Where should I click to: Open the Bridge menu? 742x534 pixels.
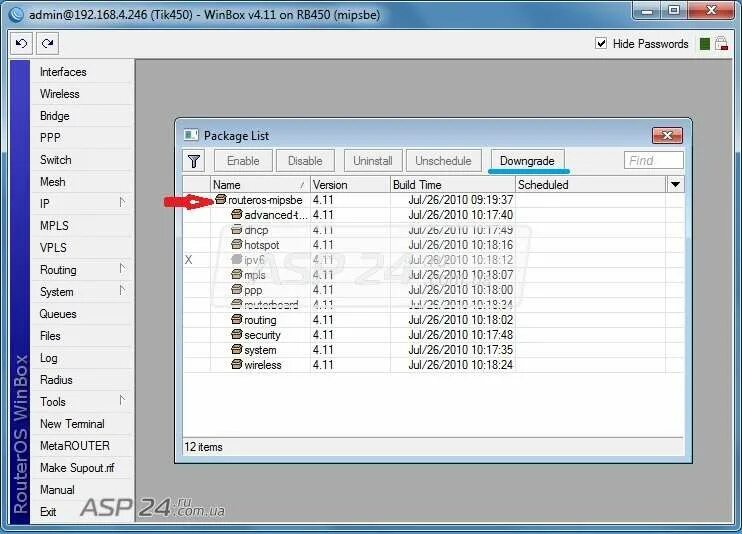coord(54,116)
